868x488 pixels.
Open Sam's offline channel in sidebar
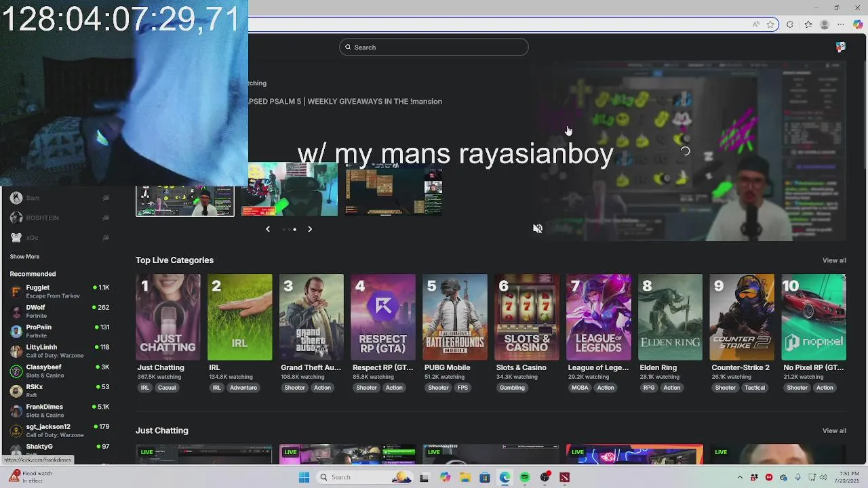60,198
